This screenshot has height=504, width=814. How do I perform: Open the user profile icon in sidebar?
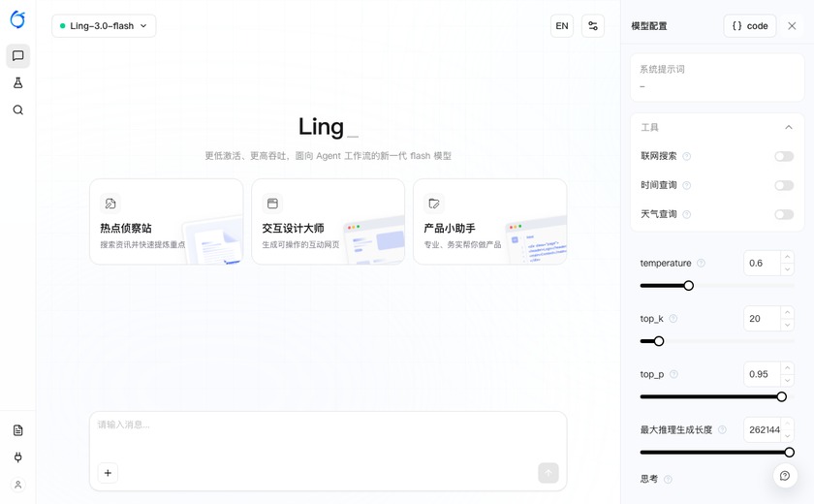pos(17,485)
